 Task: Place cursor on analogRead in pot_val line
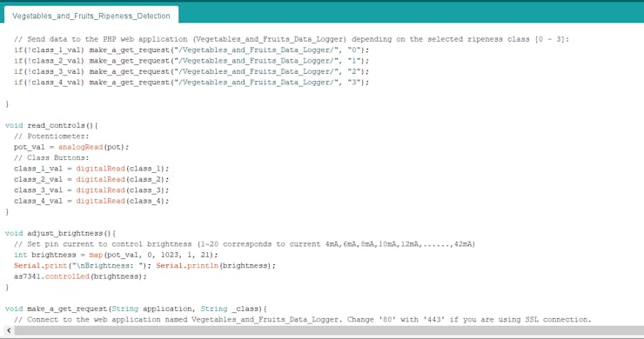click(x=80, y=147)
